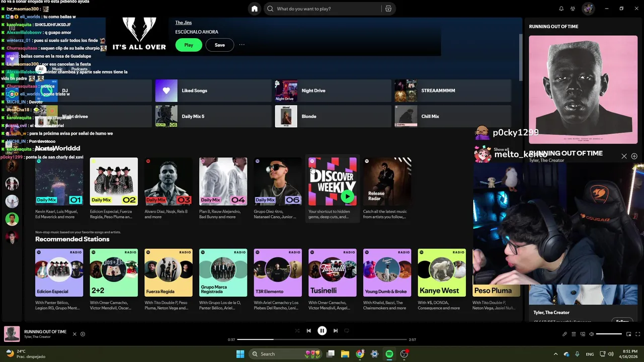Hide track using X in the bottom bar

coord(74,334)
